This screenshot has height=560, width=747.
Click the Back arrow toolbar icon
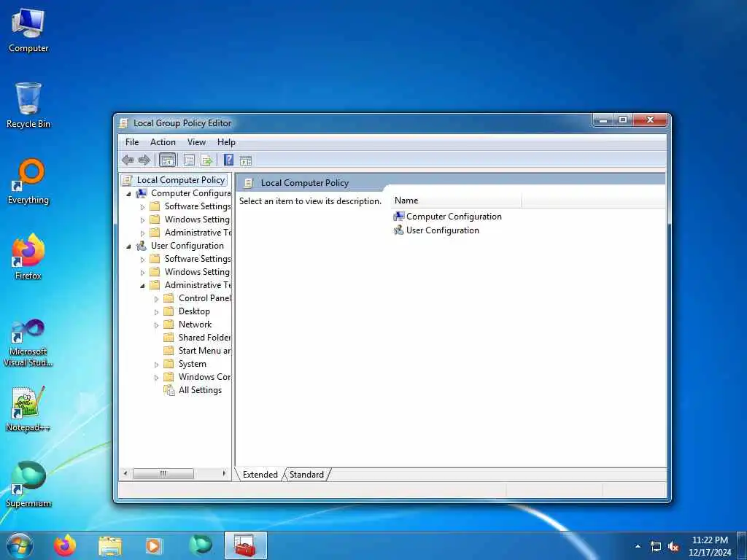click(127, 160)
